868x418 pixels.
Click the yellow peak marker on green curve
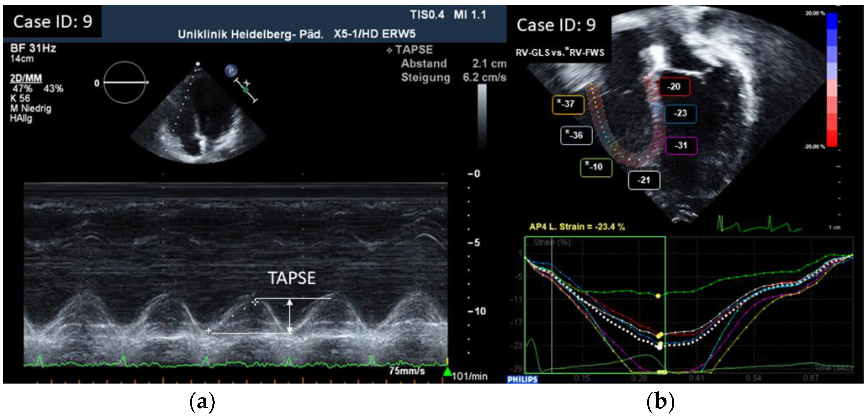[x=658, y=296]
